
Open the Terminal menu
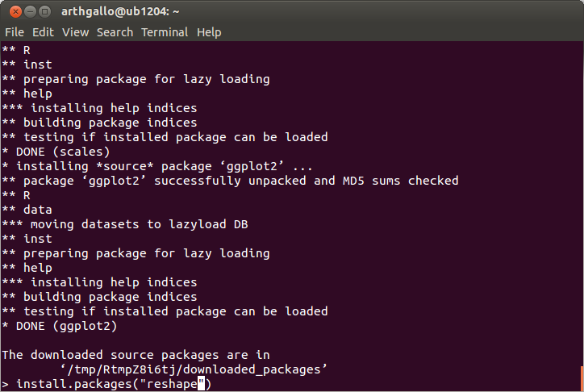(x=165, y=32)
